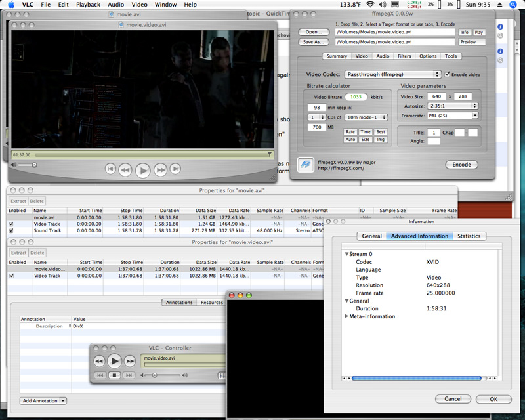The image size is (525, 420).
Task: Click OK in the Information window
Action: point(493,399)
